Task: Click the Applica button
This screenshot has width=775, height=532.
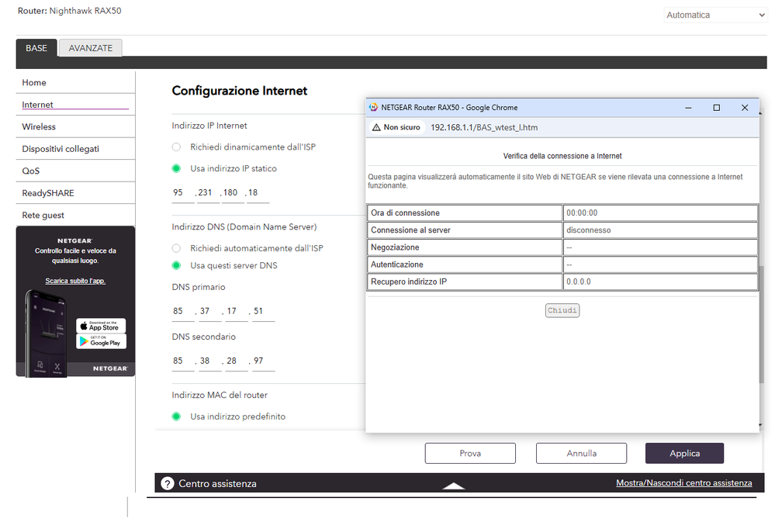Action: pyautogui.click(x=684, y=453)
